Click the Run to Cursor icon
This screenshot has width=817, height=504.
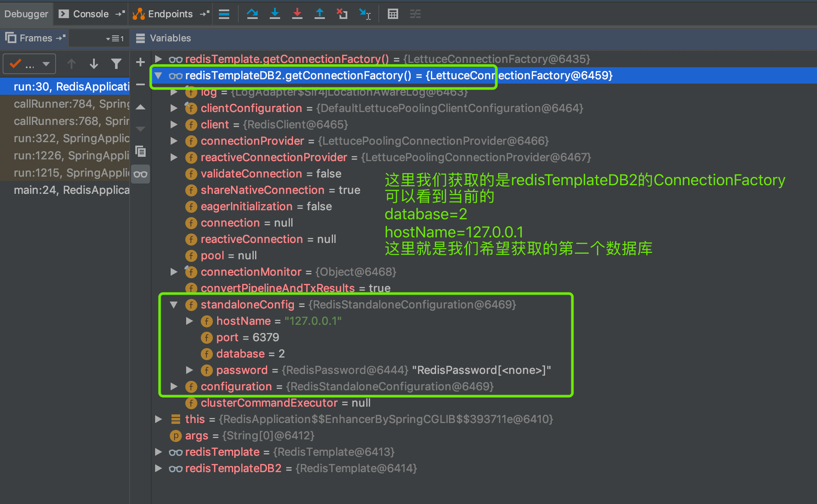pyautogui.click(x=365, y=14)
